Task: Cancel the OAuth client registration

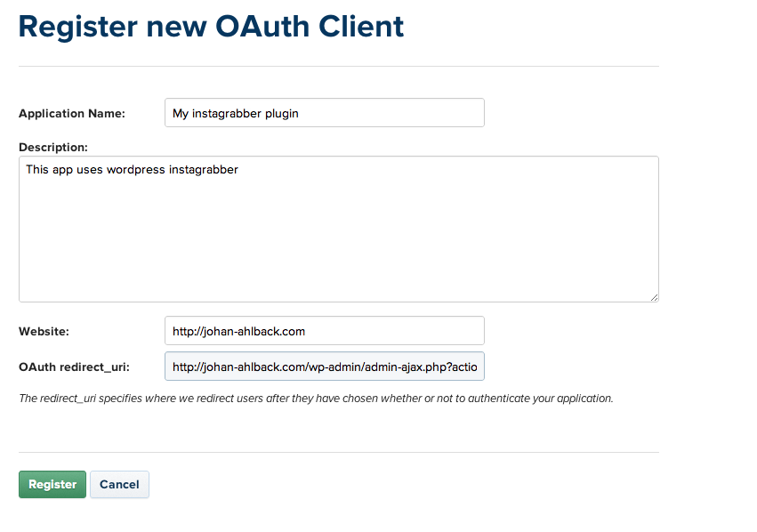Action: pyautogui.click(x=119, y=484)
